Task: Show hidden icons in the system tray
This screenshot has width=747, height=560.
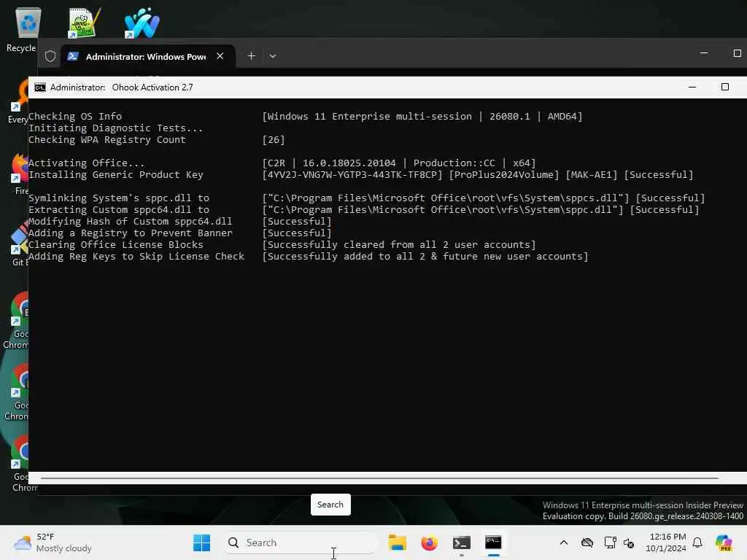Action: point(564,542)
